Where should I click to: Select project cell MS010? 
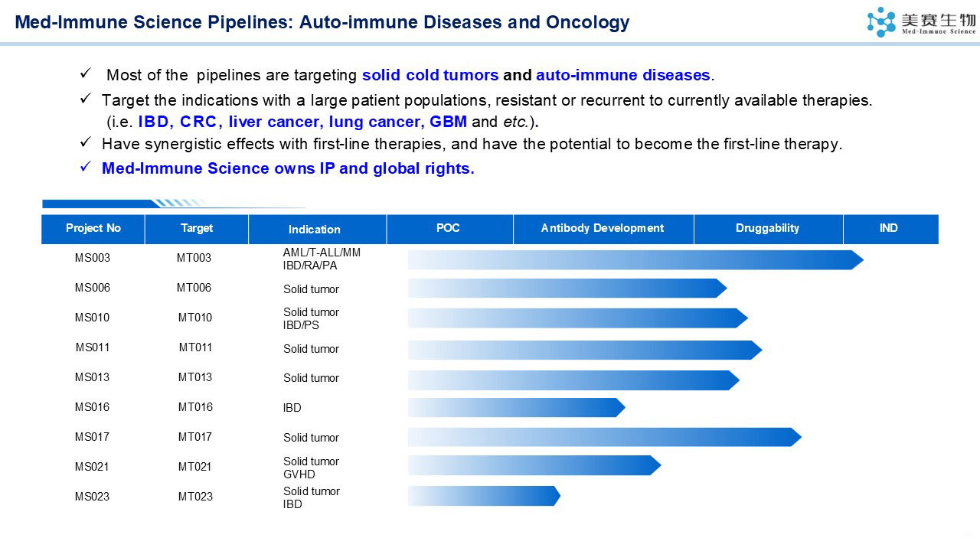(x=93, y=318)
